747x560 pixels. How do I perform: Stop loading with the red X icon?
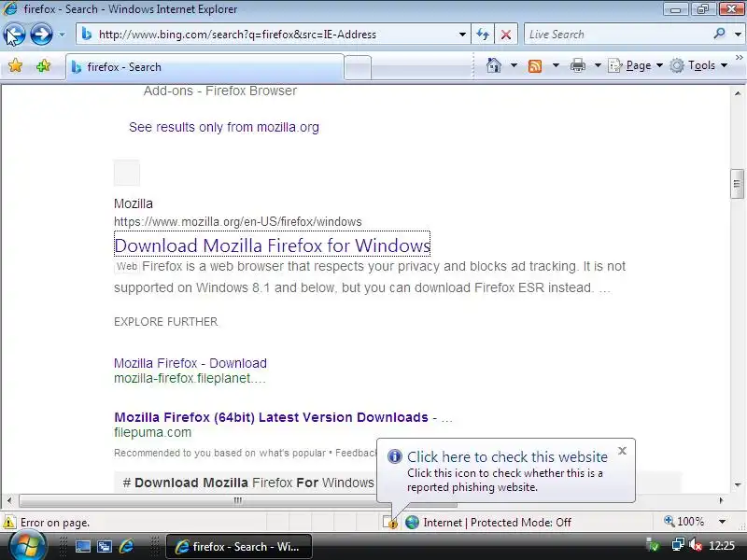point(506,35)
